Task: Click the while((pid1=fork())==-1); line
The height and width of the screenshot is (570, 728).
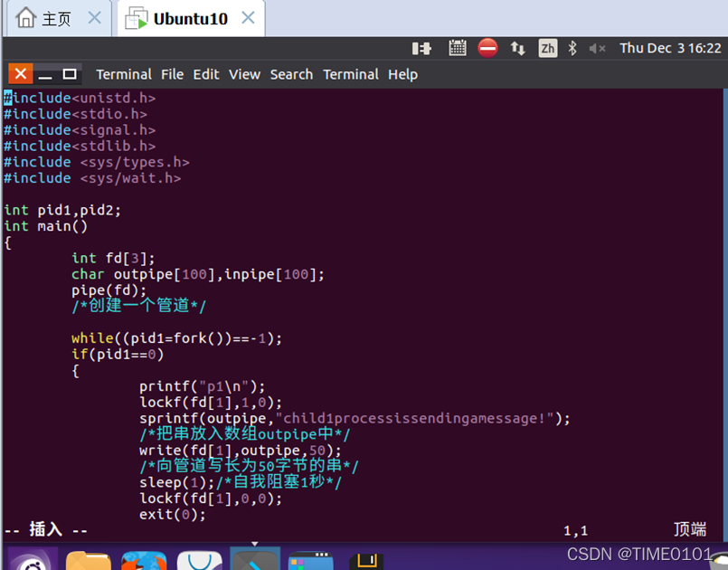Action: 176,338
